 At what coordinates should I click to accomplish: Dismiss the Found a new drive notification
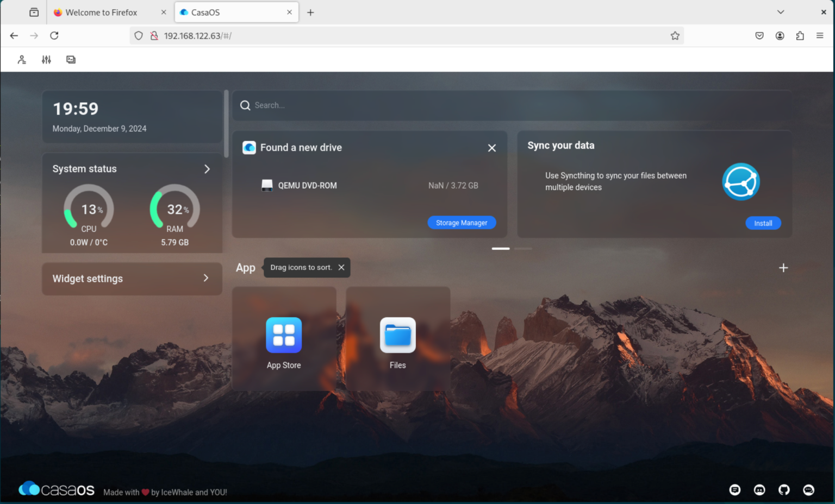point(491,147)
